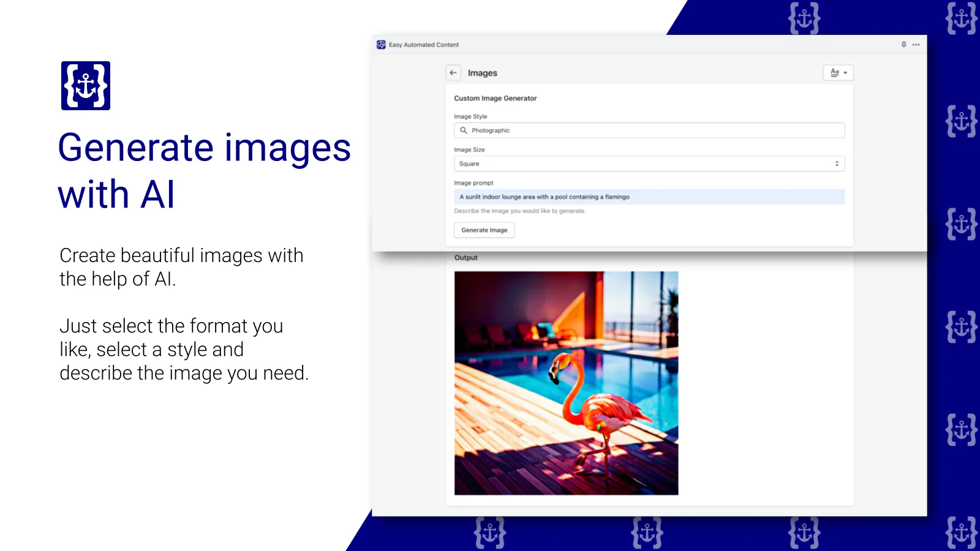The width and height of the screenshot is (980, 551).
Task: Click the search magnifier in Image Style
Action: [464, 130]
